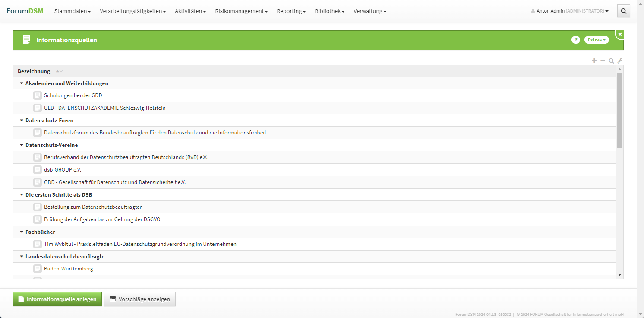This screenshot has height=318, width=644.
Task: Open help via the question mark icon
Action: (x=575, y=40)
